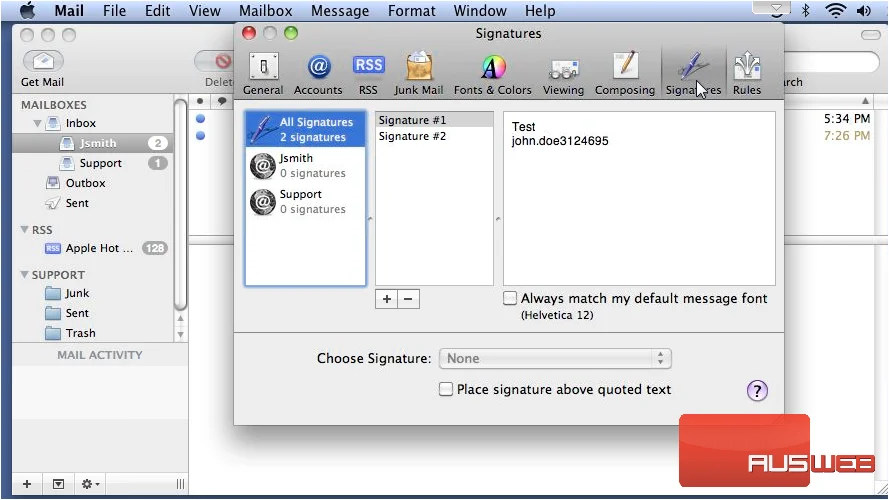Open Signatures help button
Viewport: 889px width, 500px height.
[x=757, y=391]
